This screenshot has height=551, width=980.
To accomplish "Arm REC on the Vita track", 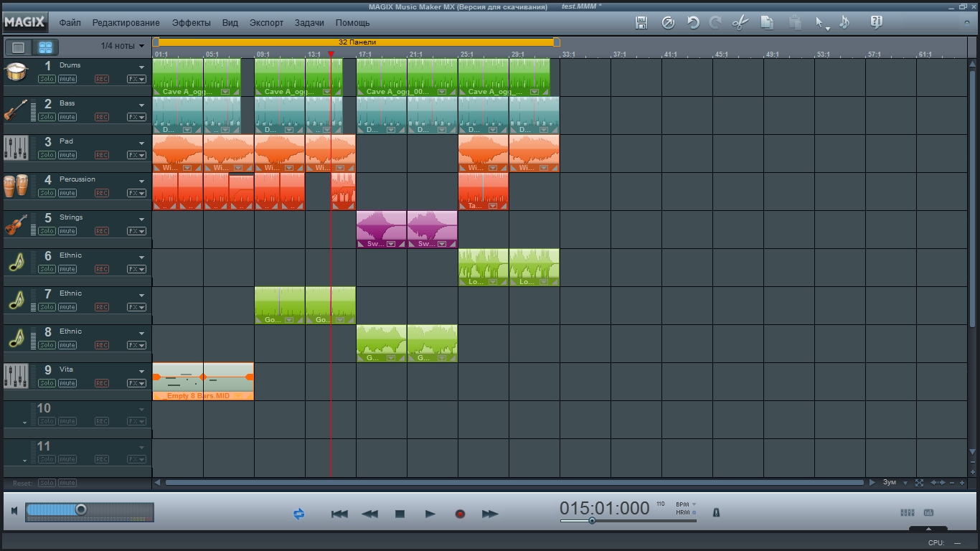I will [102, 383].
